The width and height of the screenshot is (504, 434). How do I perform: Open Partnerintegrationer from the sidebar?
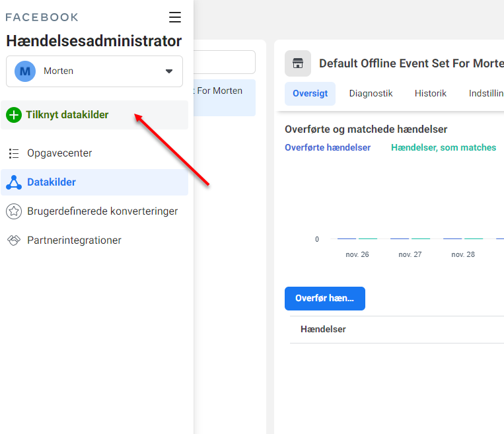point(94,240)
